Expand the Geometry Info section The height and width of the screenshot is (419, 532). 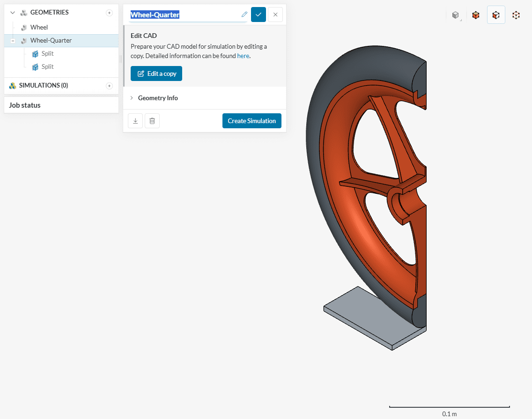(158, 98)
